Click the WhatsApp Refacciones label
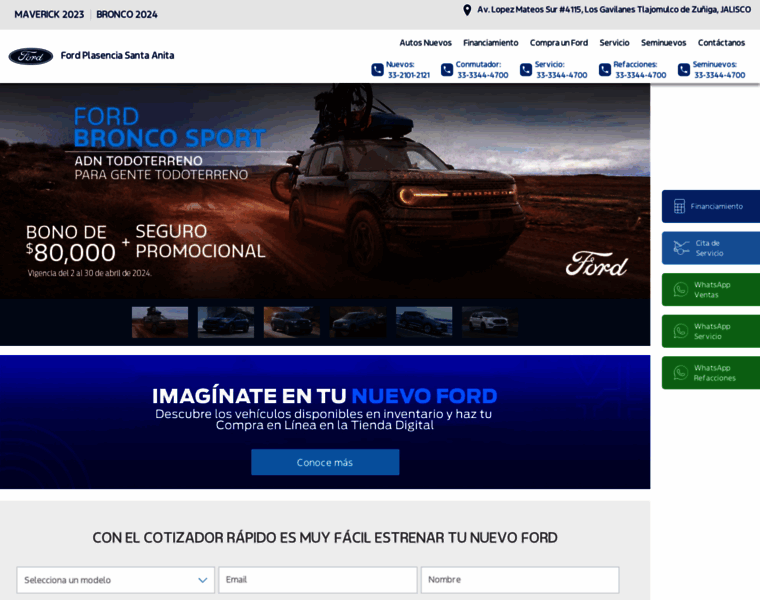Screen dimensions: 760x600 tap(714, 373)
